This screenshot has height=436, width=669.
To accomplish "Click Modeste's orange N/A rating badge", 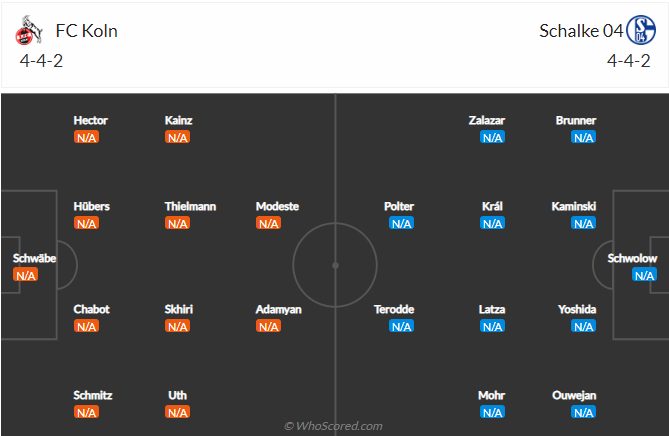I will (x=268, y=223).
